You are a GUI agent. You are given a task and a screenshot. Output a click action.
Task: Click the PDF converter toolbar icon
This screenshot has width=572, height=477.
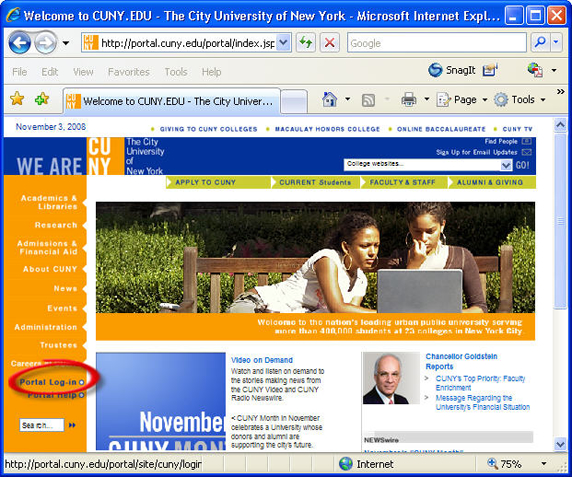point(535,69)
